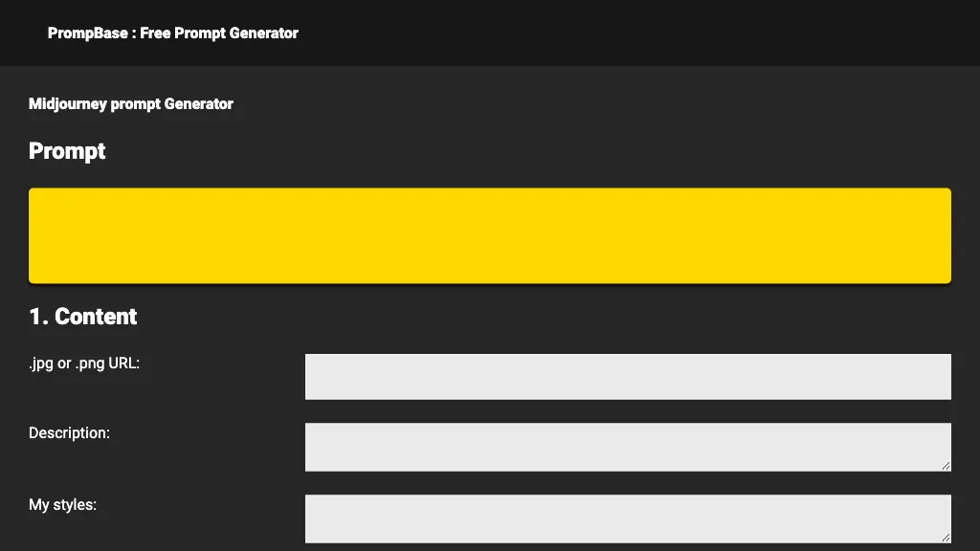Click 'Free Prompt Generator' in the top bar
The image size is (980, 551).
[x=219, y=33]
